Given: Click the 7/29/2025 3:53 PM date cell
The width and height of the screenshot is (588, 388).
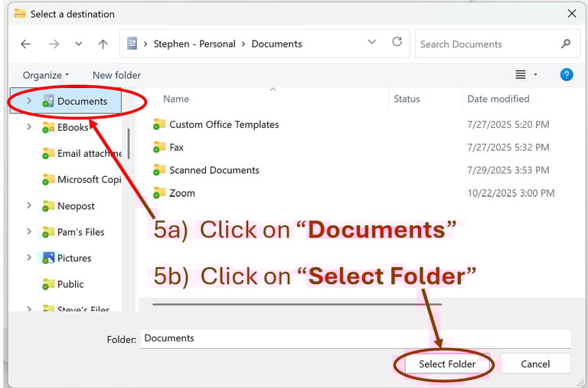Looking at the screenshot, I should 508,170.
